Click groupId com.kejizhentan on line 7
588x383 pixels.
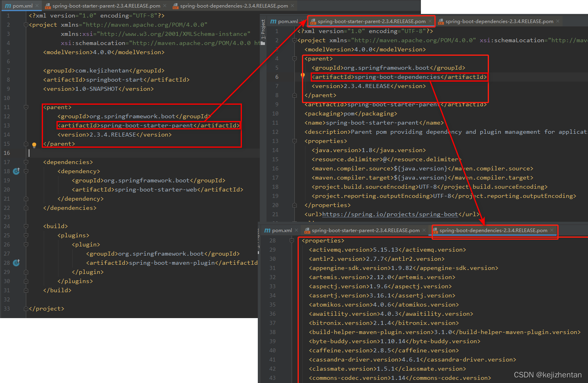[x=104, y=70]
